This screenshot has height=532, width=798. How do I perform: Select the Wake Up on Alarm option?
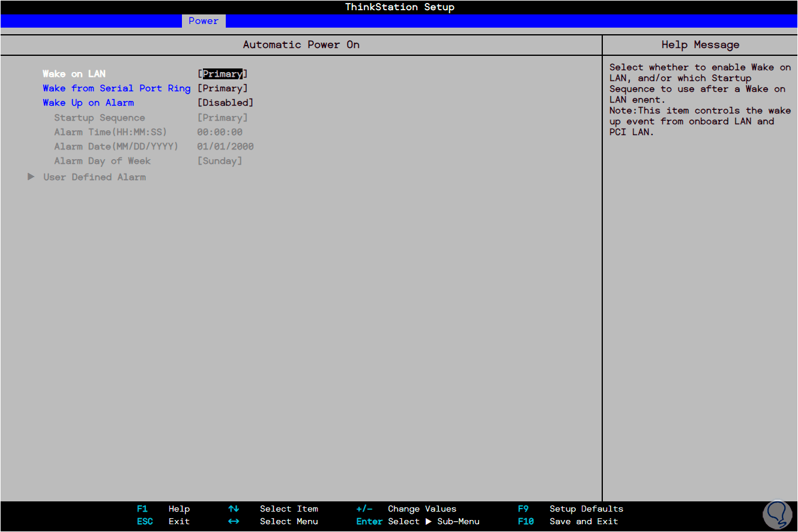[88, 103]
